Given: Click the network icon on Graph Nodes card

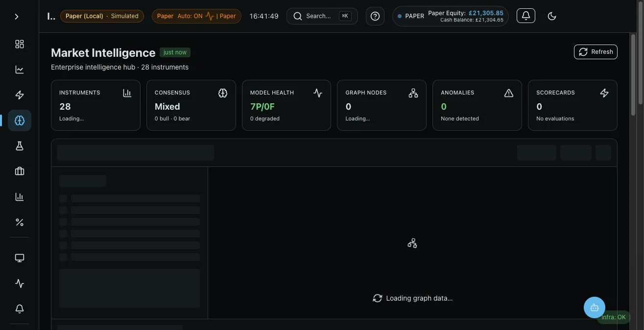Looking at the screenshot, I should 413,93.
